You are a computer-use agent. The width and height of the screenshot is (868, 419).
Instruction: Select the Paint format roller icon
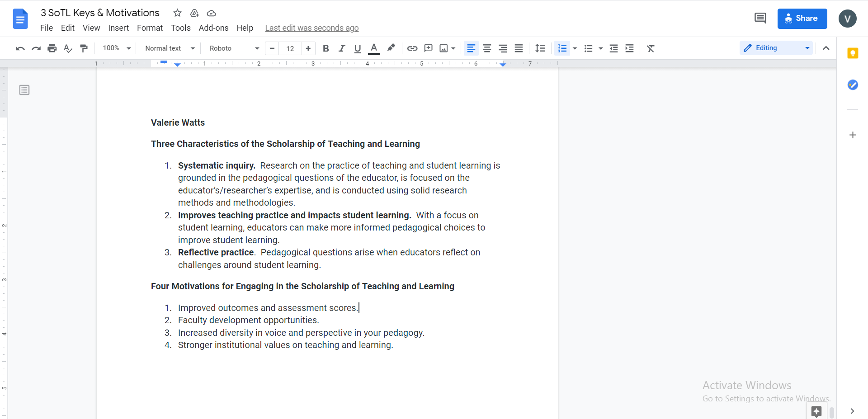click(x=84, y=48)
